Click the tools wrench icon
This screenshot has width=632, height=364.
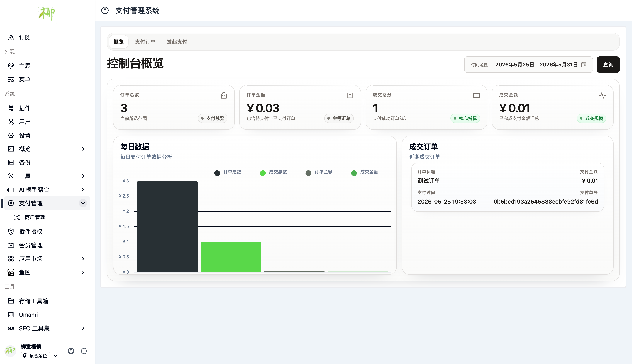click(x=11, y=176)
